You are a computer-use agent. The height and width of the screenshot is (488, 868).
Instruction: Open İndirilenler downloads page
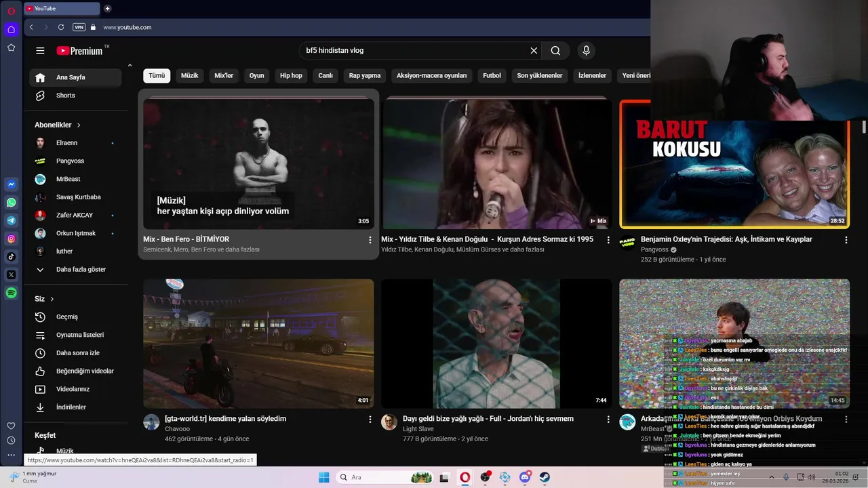tap(75, 407)
